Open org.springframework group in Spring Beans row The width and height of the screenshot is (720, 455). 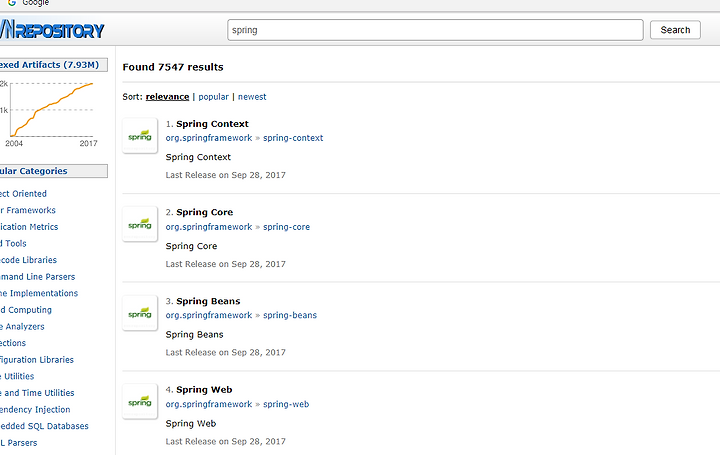point(209,315)
